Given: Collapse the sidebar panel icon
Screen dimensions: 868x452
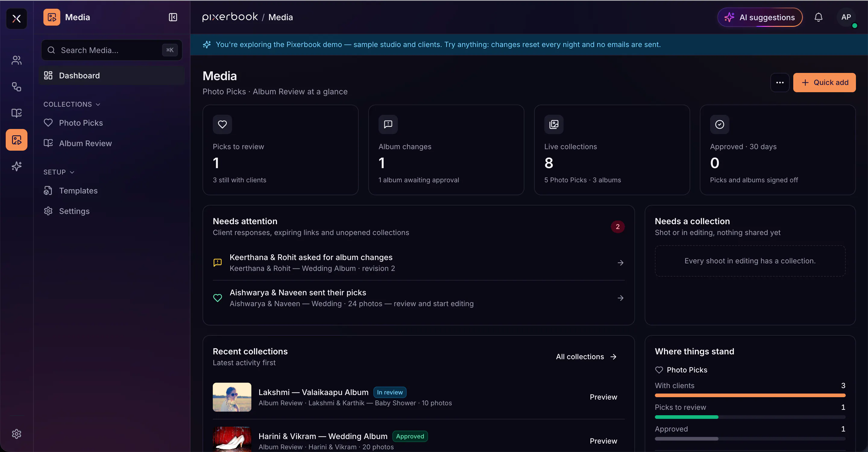Looking at the screenshot, I should pos(173,17).
